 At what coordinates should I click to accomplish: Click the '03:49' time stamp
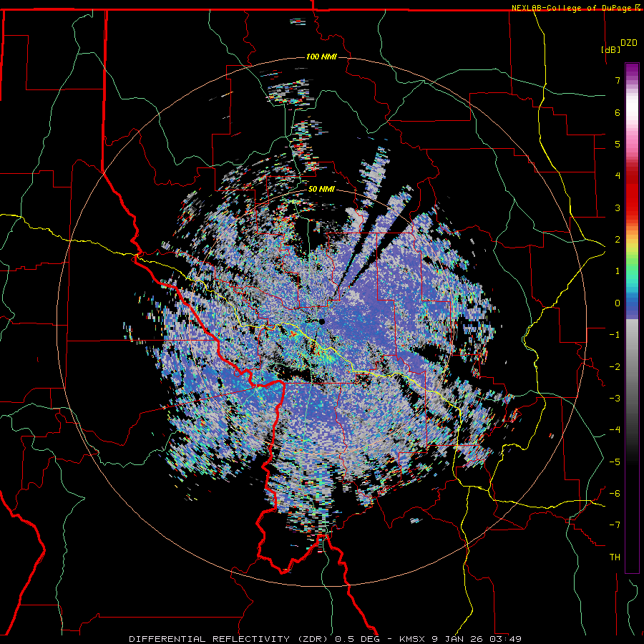coord(506,639)
